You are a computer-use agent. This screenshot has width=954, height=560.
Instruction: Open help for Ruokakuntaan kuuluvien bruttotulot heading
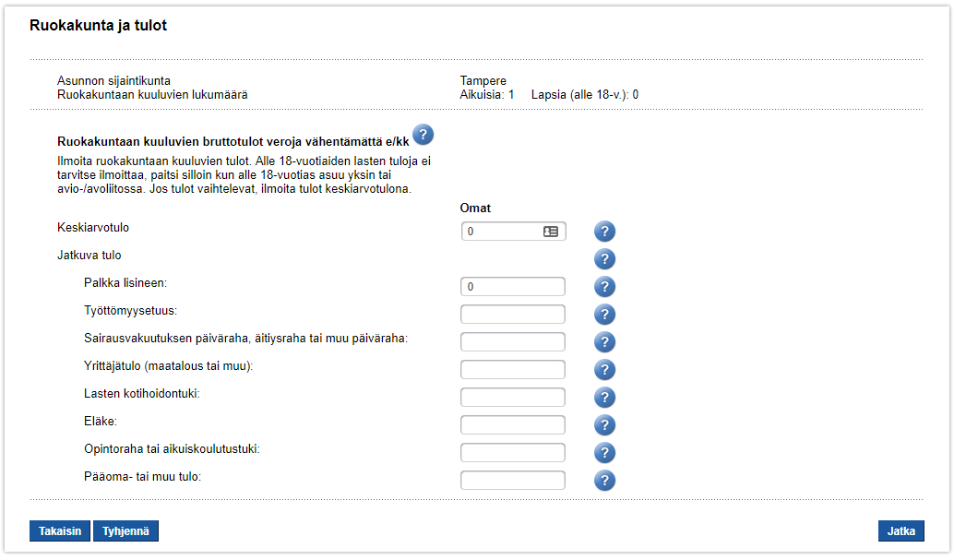coord(423,135)
